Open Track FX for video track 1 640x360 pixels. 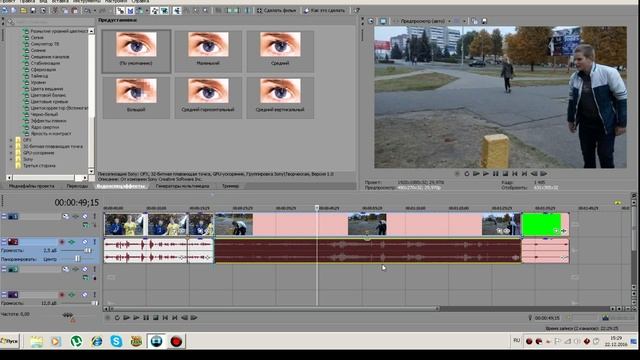pyautogui.click(x=76, y=216)
